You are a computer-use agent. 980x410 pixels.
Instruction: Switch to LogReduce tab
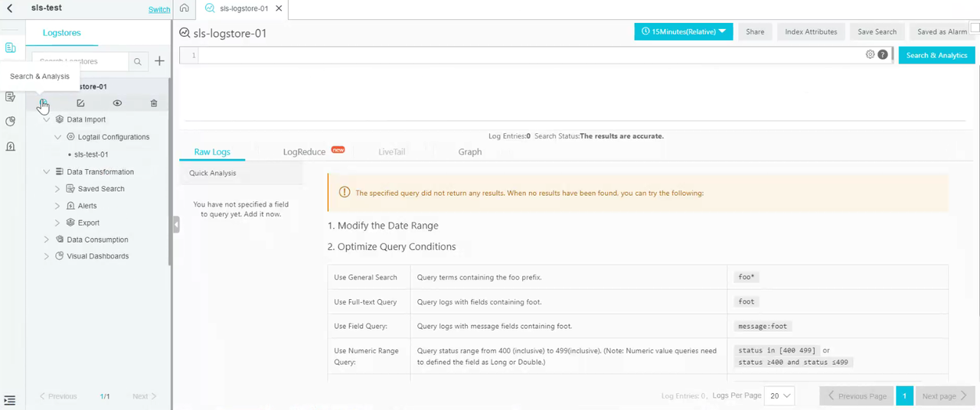[x=304, y=151]
